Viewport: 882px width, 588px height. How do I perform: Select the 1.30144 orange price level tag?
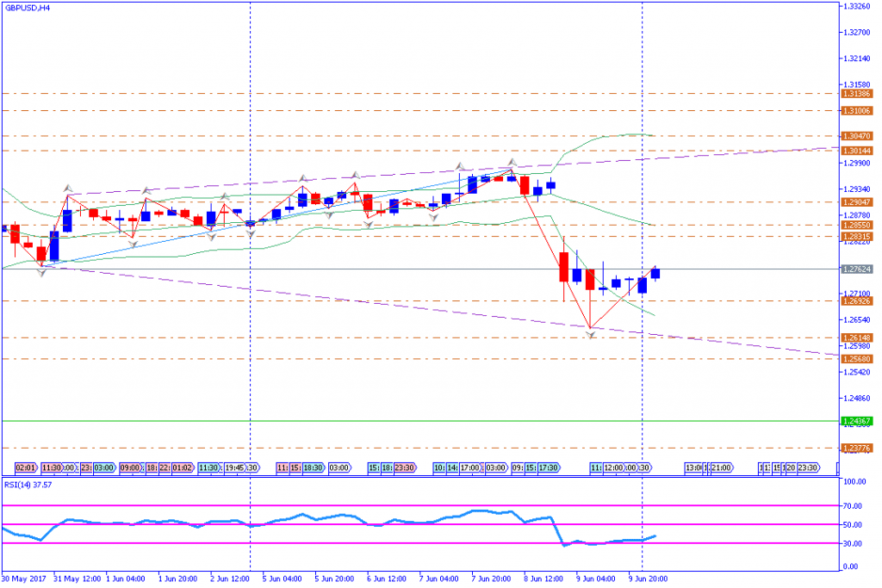pyautogui.click(x=857, y=151)
